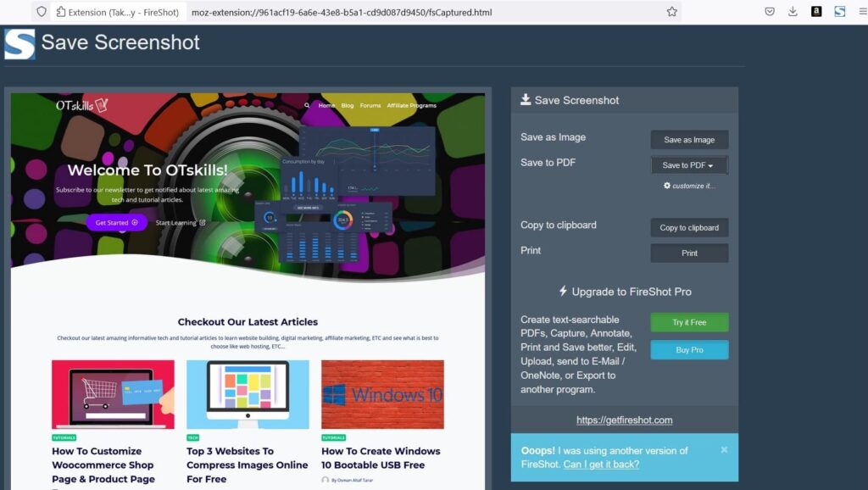Click the Save as Image button

tap(689, 140)
